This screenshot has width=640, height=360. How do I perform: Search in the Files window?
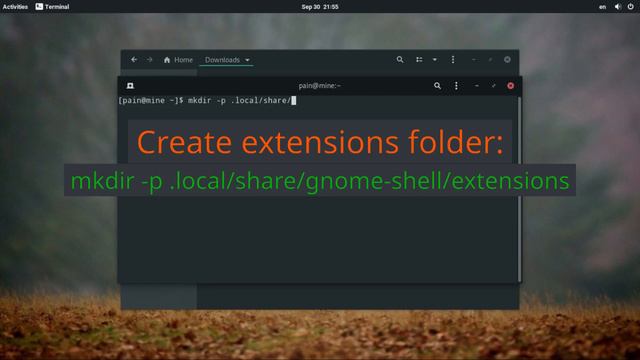click(x=400, y=60)
